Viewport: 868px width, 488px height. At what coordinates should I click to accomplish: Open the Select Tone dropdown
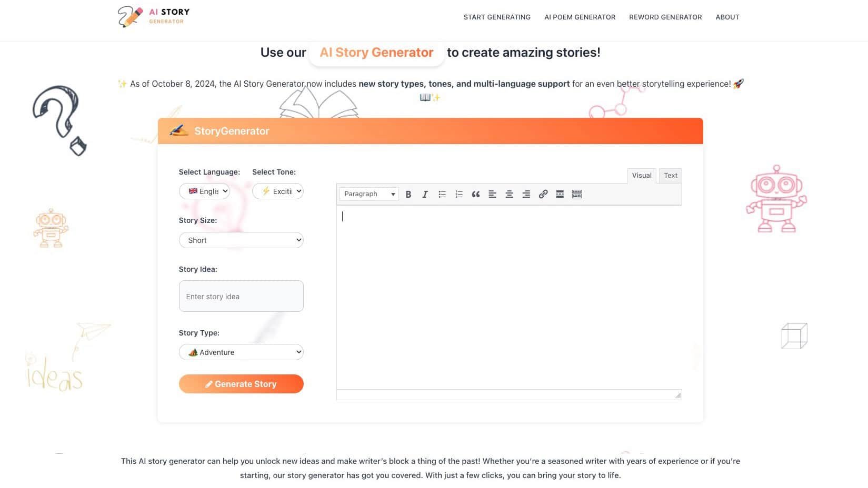pos(277,191)
